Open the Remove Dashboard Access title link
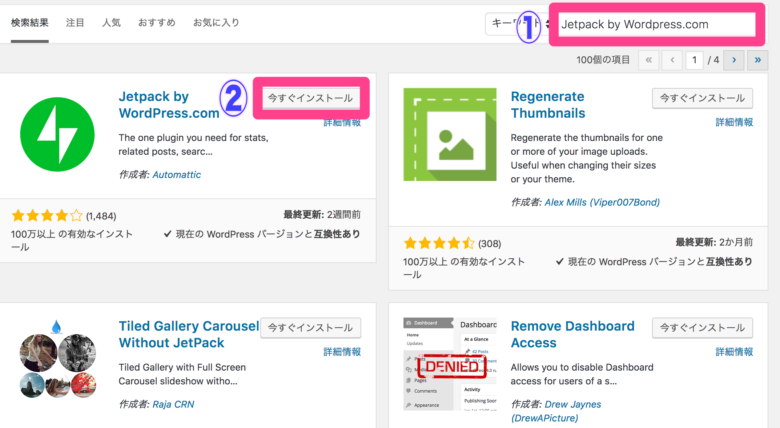 tap(573, 334)
